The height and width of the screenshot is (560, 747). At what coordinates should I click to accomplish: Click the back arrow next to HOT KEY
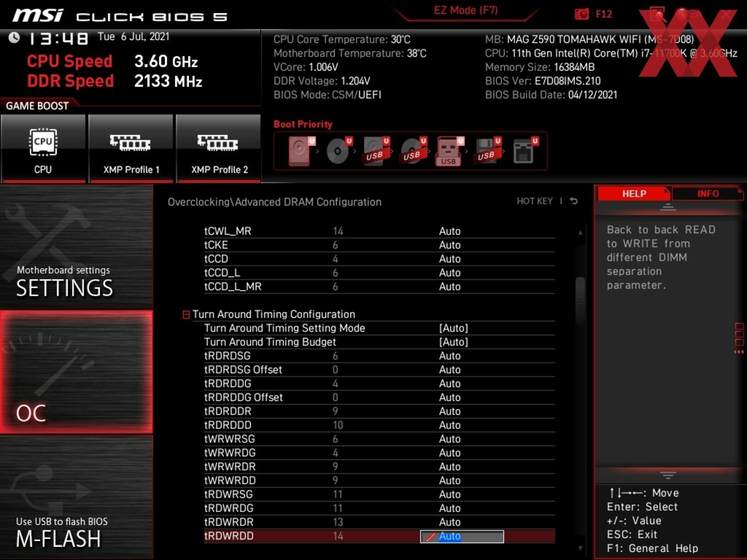(574, 201)
